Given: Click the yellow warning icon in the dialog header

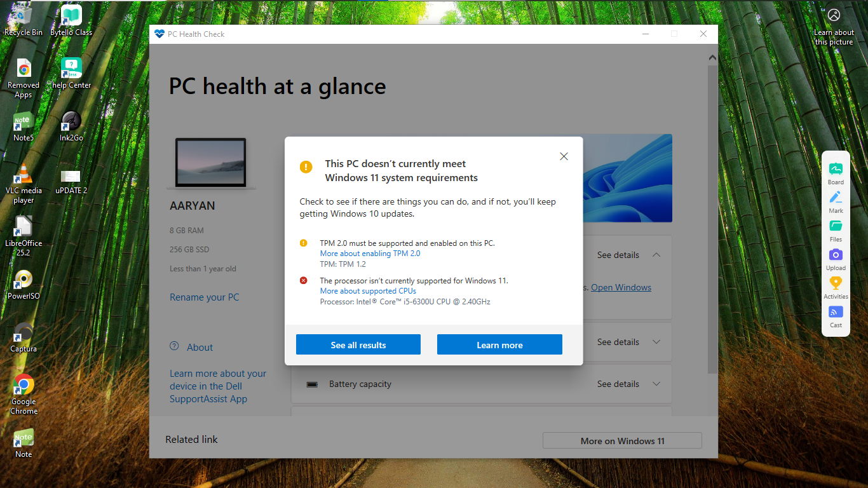Looking at the screenshot, I should (x=306, y=167).
